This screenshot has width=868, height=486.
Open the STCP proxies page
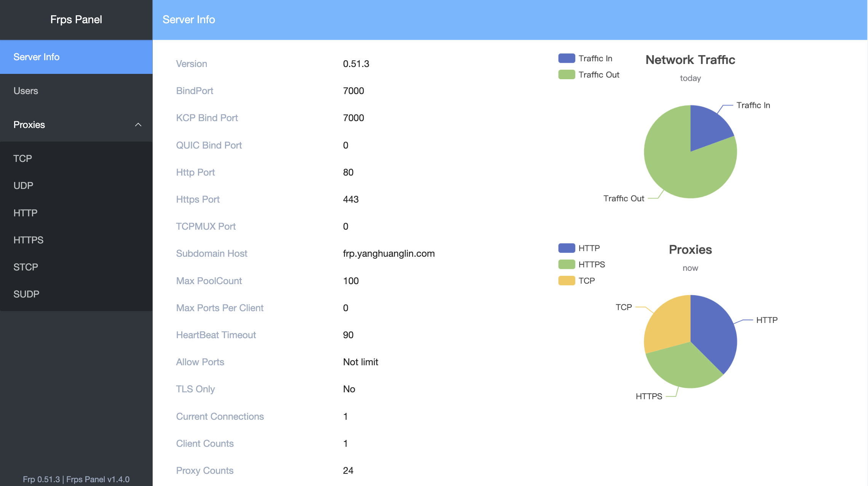coord(26,267)
